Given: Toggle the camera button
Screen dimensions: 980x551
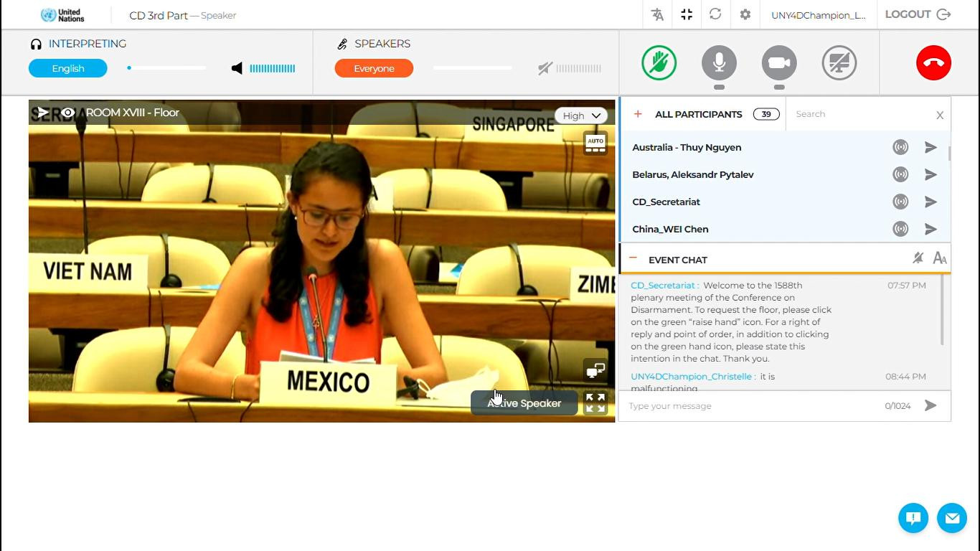Looking at the screenshot, I should (x=779, y=62).
